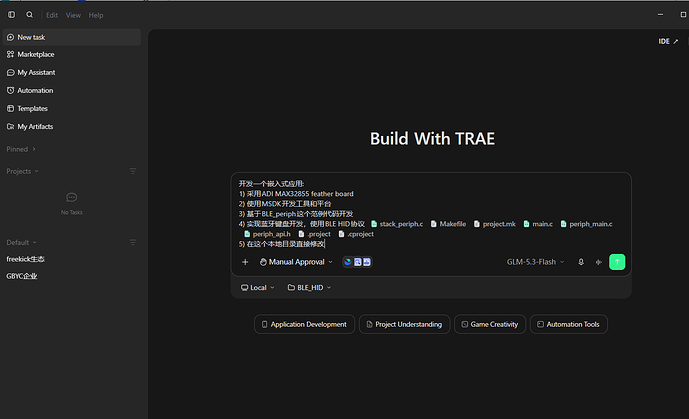689x419 pixels.
Task: Click the .cproject file chip
Action: click(356, 234)
